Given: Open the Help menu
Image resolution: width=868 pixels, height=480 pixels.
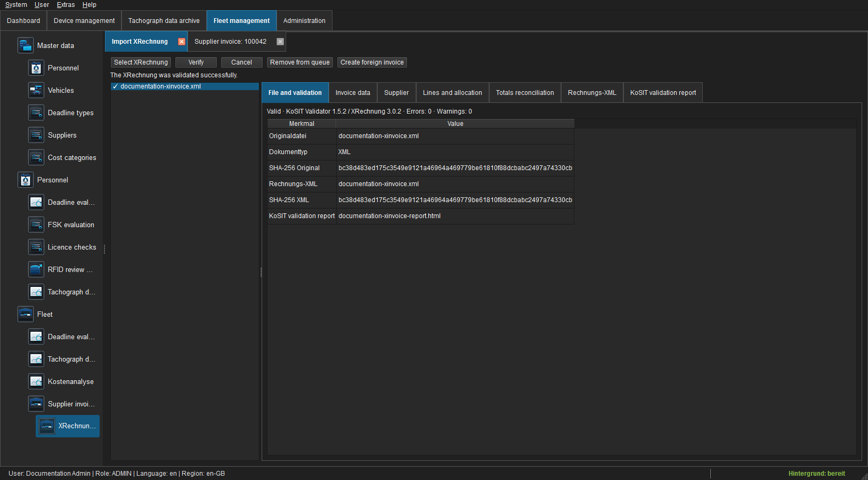Looking at the screenshot, I should (89, 5).
